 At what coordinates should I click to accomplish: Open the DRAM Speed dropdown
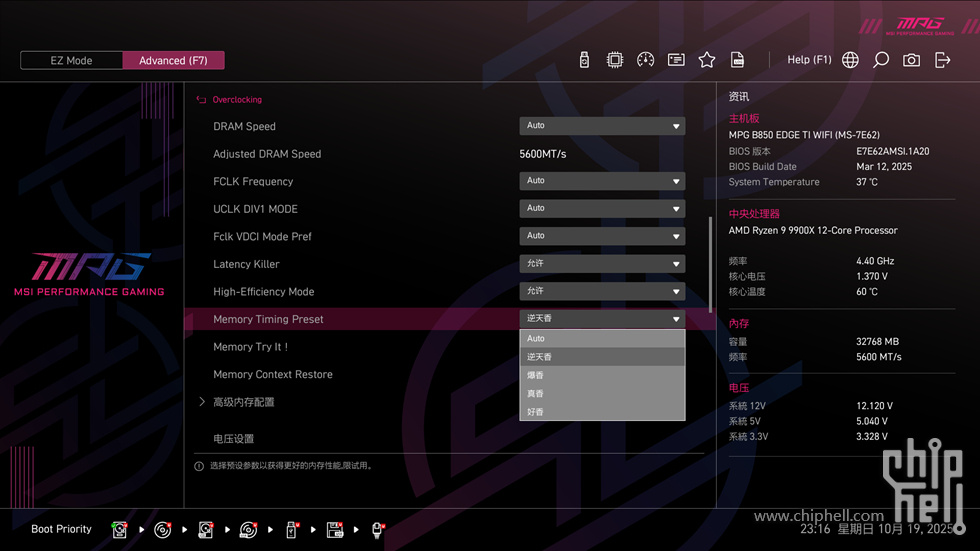click(x=602, y=126)
